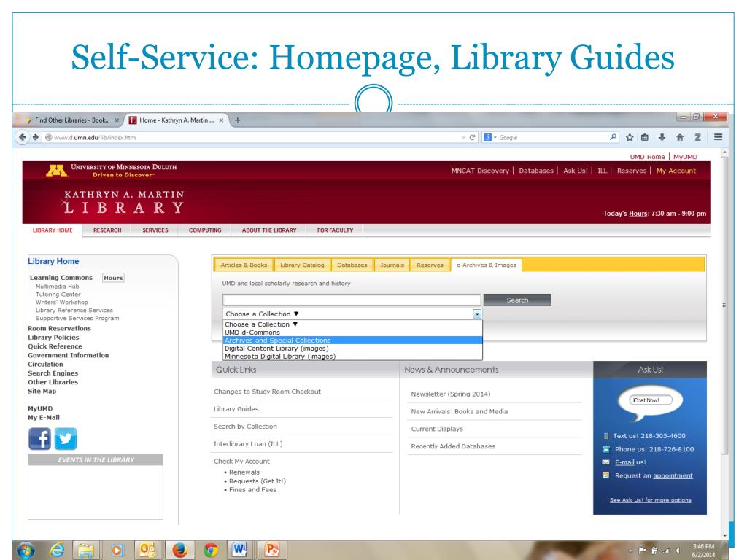Click the Request an appointment link
The width and height of the screenshot is (747, 560).
tap(673, 475)
